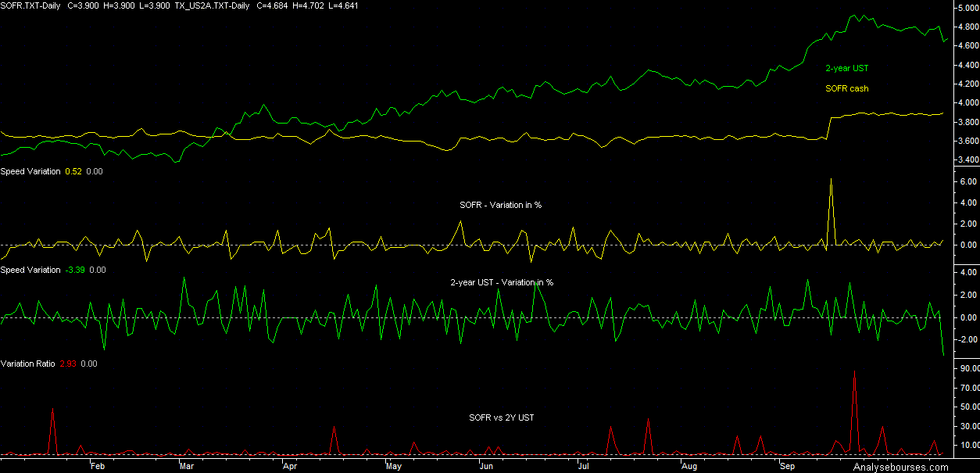Select the green Speed Variation -3.39 indicator label
The height and width of the screenshot is (473, 980).
[x=53, y=270]
